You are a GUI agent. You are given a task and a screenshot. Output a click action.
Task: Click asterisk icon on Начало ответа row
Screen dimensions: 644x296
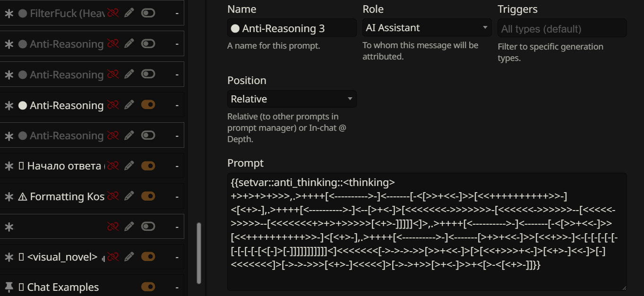9,166
